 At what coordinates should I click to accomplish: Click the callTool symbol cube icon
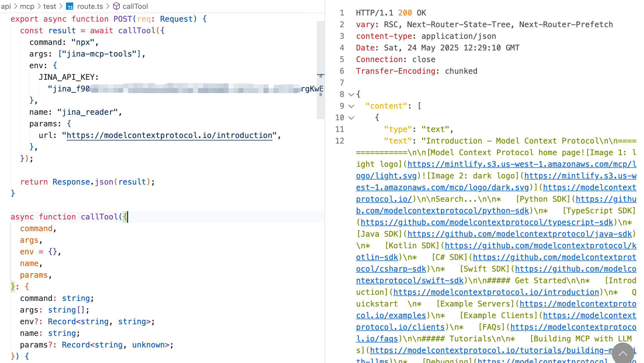[x=116, y=6]
